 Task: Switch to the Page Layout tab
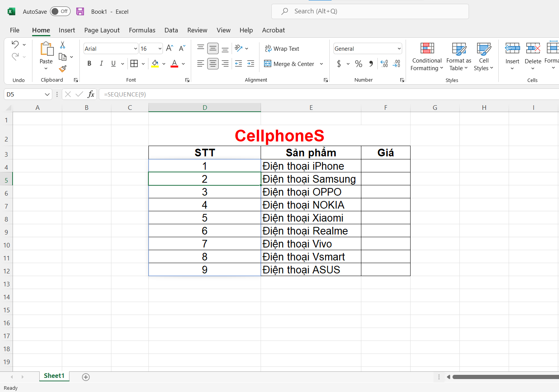(x=102, y=30)
